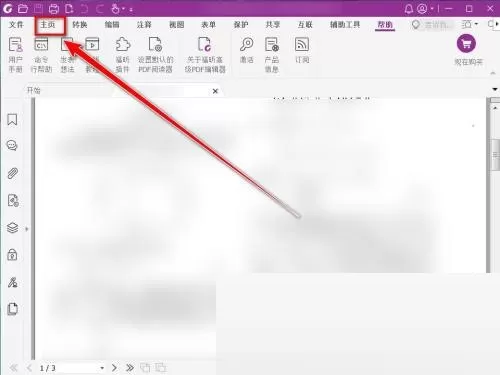Open the Layers panel in sidebar
The image size is (500, 375).
(12, 228)
